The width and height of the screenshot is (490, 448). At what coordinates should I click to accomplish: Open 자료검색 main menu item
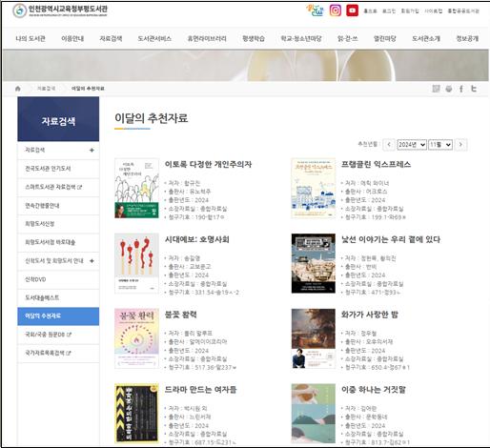click(111, 39)
